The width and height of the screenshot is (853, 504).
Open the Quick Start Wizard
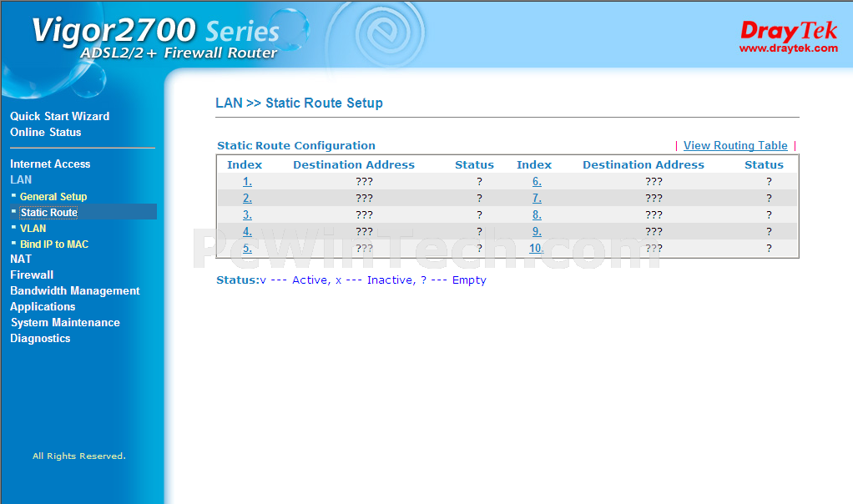(59, 116)
